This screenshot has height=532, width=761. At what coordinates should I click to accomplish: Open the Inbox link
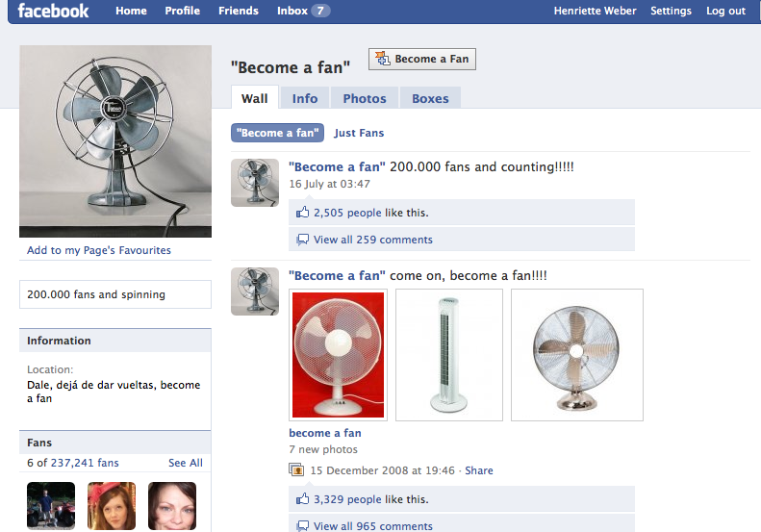[292, 11]
